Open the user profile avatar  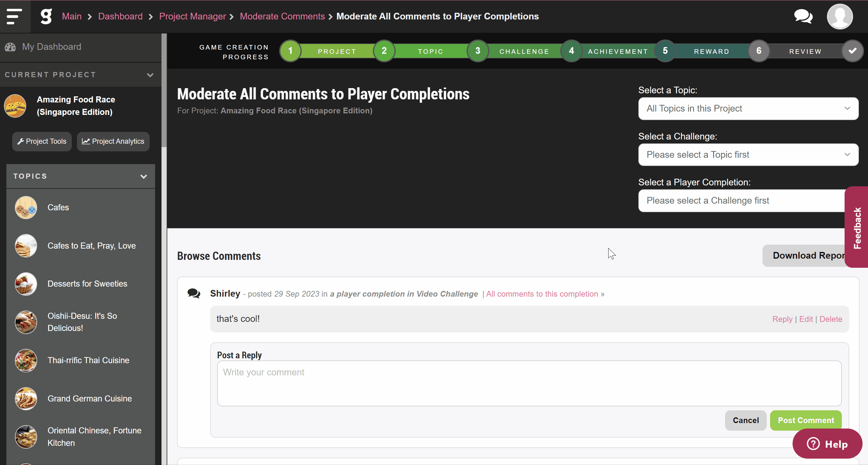(840, 16)
